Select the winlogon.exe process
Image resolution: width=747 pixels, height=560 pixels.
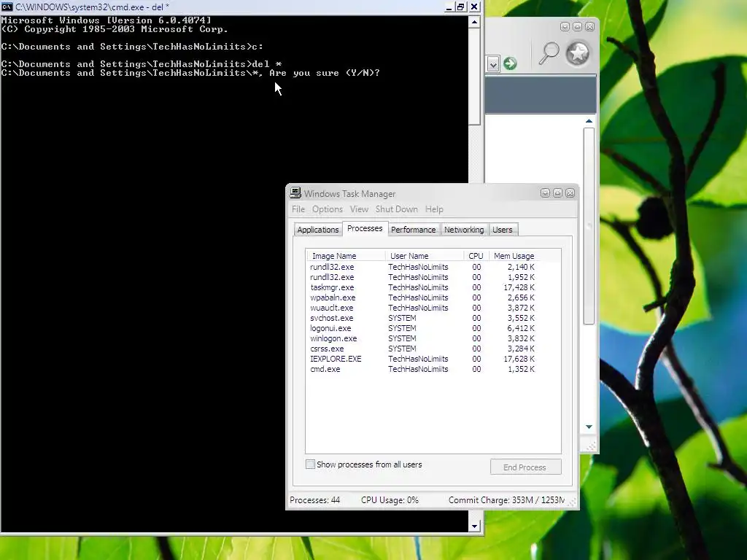[x=422, y=338]
